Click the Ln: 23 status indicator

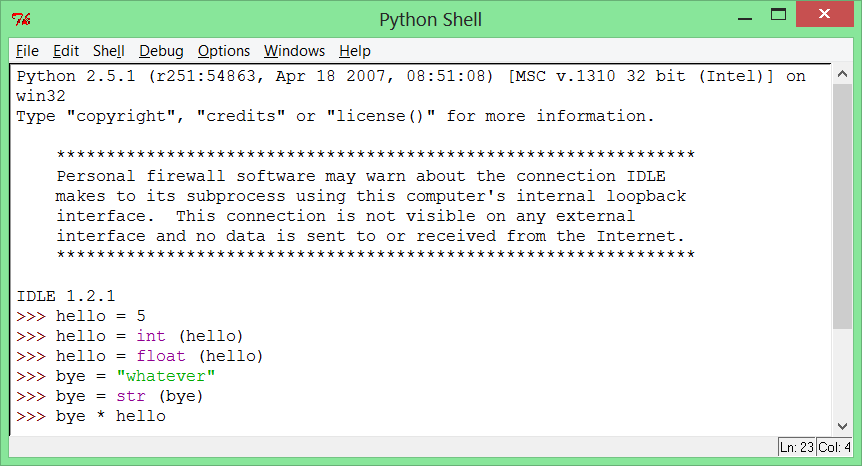point(796,446)
